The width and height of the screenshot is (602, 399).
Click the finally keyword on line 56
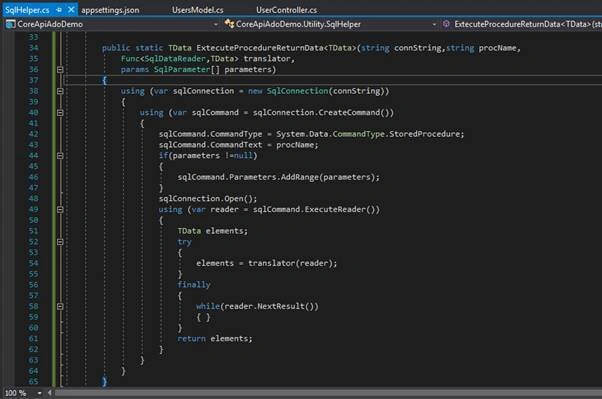194,285
